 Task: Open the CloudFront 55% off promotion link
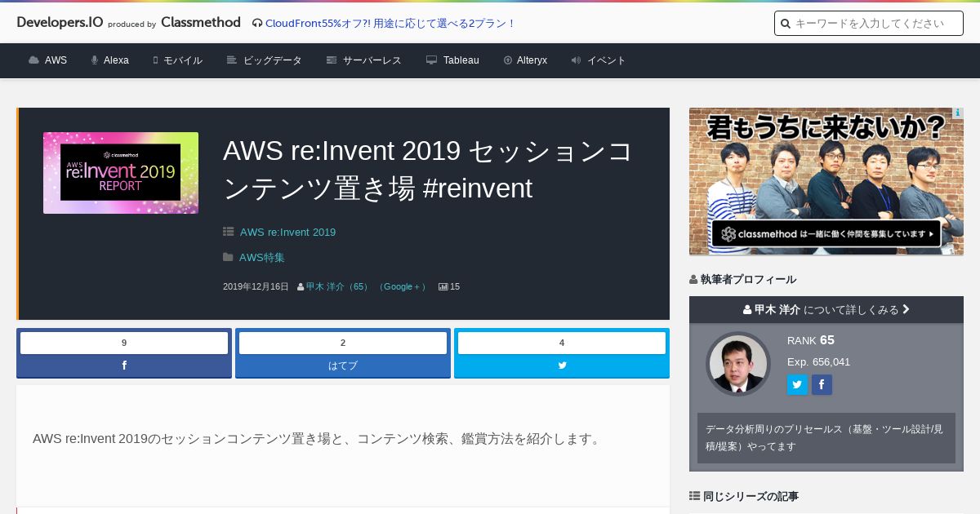click(384, 23)
